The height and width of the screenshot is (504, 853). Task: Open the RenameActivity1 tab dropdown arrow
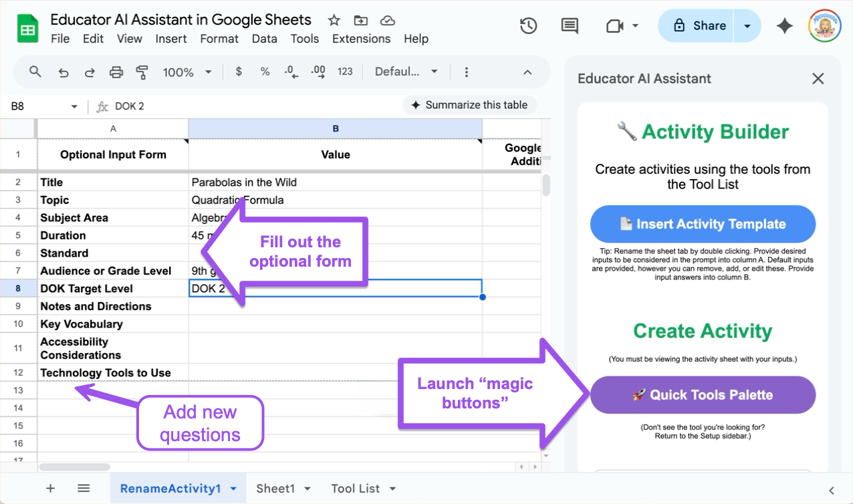coord(233,489)
